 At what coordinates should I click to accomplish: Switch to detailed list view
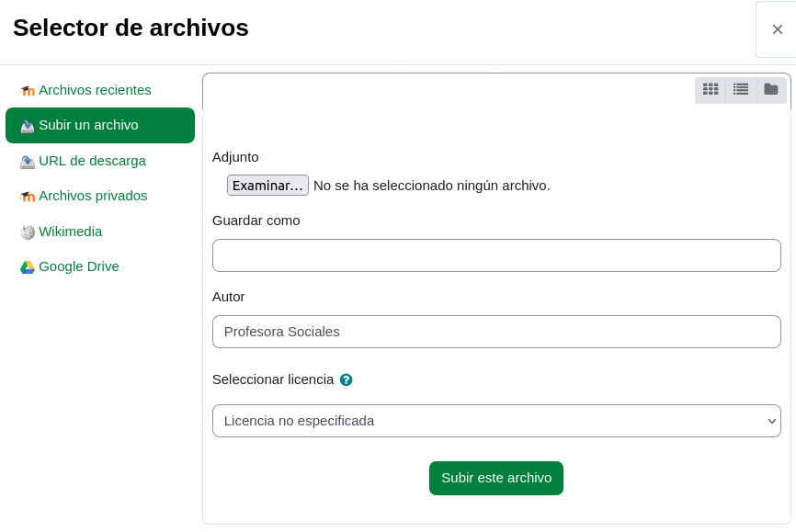(x=741, y=89)
